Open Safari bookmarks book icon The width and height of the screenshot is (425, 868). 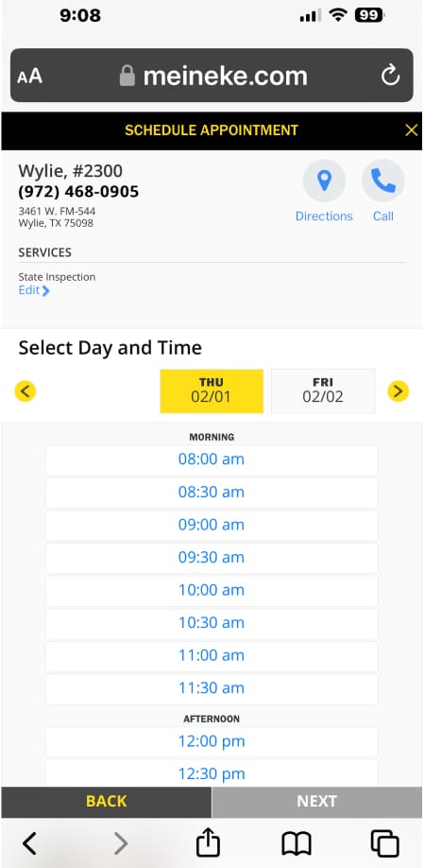pyautogui.click(x=297, y=844)
